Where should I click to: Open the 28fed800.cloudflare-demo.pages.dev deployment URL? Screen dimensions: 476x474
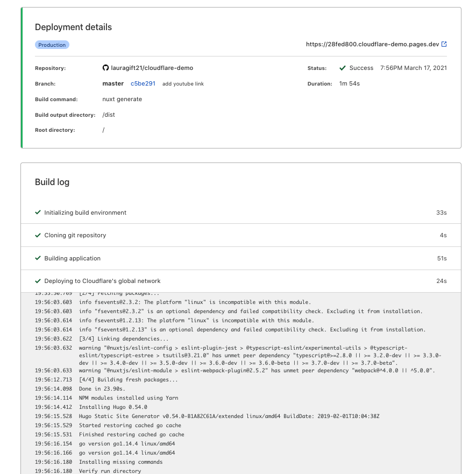pos(372,45)
